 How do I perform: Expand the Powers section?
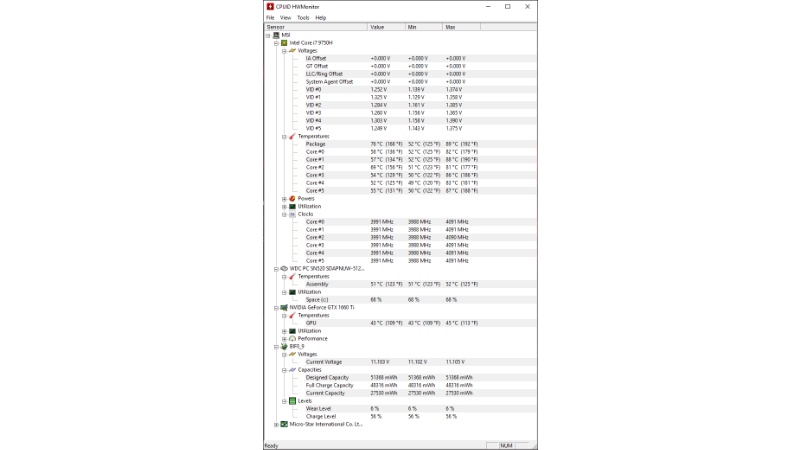285,199
